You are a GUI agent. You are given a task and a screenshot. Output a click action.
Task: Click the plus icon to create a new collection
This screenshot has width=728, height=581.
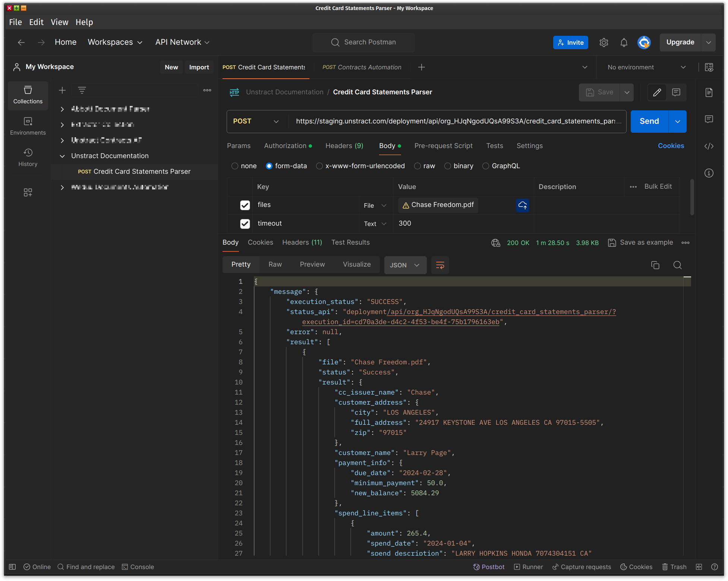point(62,90)
